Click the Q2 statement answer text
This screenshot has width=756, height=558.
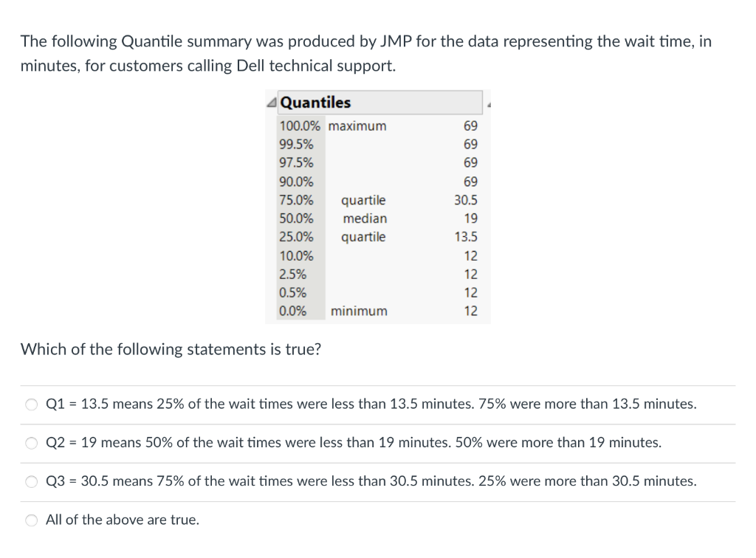(353, 442)
